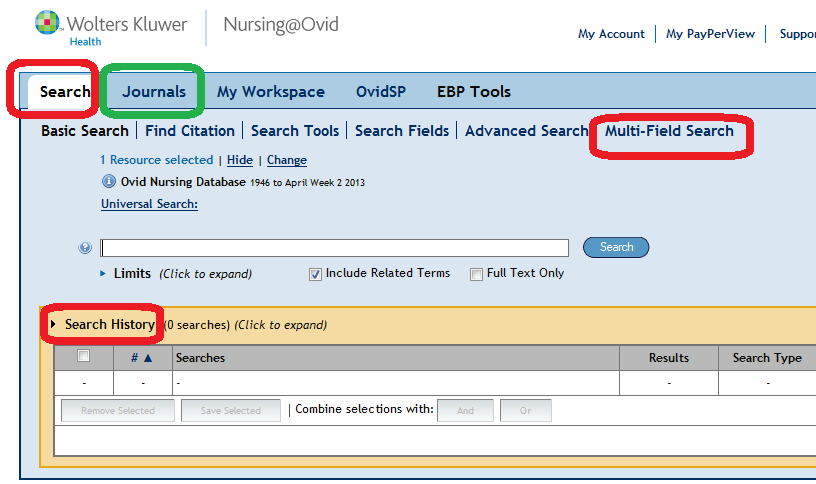Click the Nursing@Ovid title text
Screen dimensions: 816x484
point(281,24)
